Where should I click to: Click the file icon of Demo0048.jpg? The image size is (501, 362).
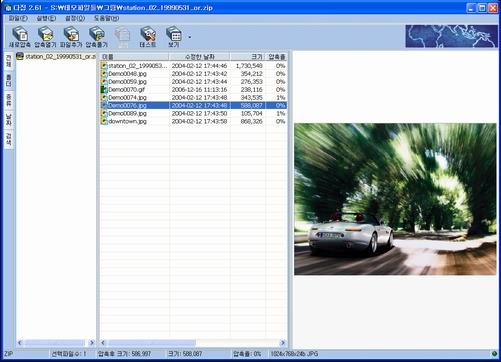point(104,74)
